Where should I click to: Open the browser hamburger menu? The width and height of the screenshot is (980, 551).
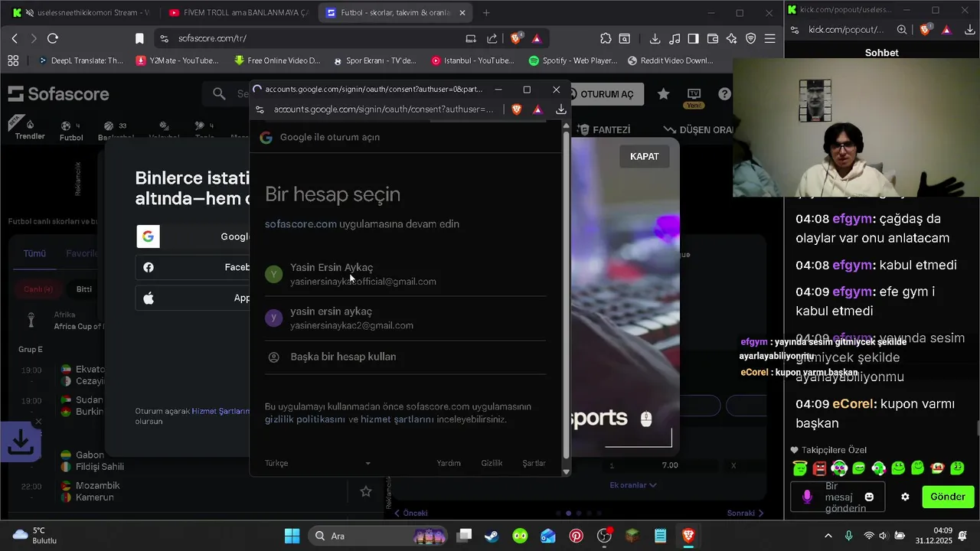(769, 38)
